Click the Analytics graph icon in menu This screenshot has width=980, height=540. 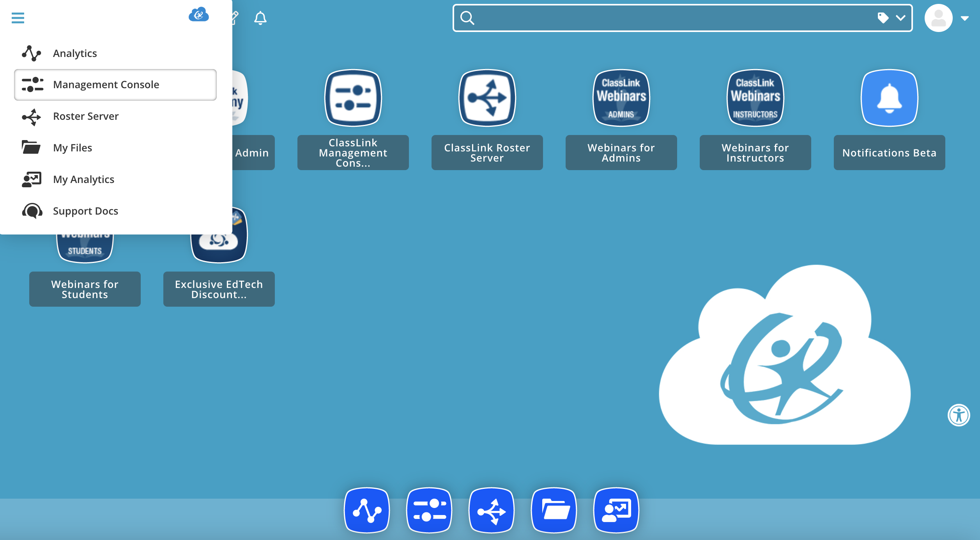[x=32, y=53]
